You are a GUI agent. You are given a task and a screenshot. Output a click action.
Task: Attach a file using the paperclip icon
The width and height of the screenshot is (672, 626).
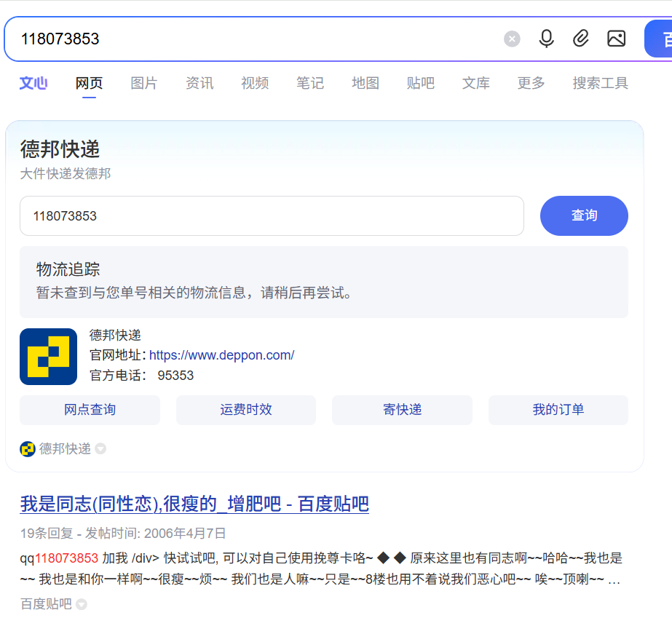point(581,39)
